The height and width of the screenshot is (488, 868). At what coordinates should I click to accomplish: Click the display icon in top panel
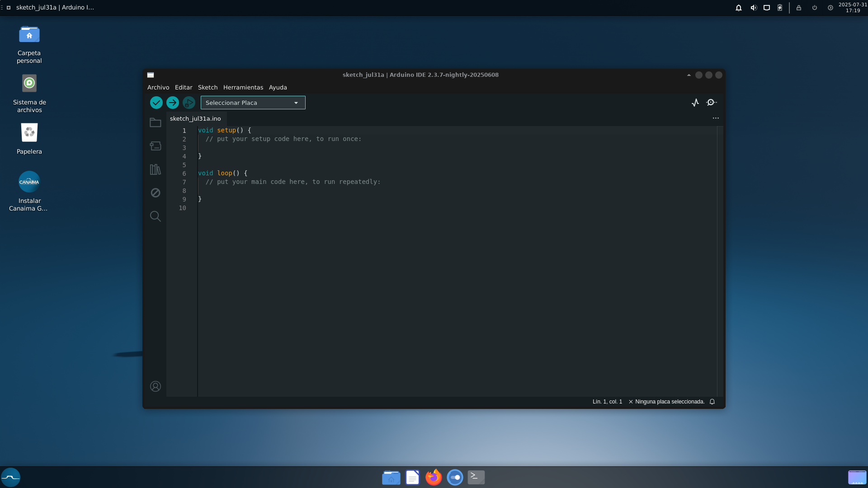point(767,8)
